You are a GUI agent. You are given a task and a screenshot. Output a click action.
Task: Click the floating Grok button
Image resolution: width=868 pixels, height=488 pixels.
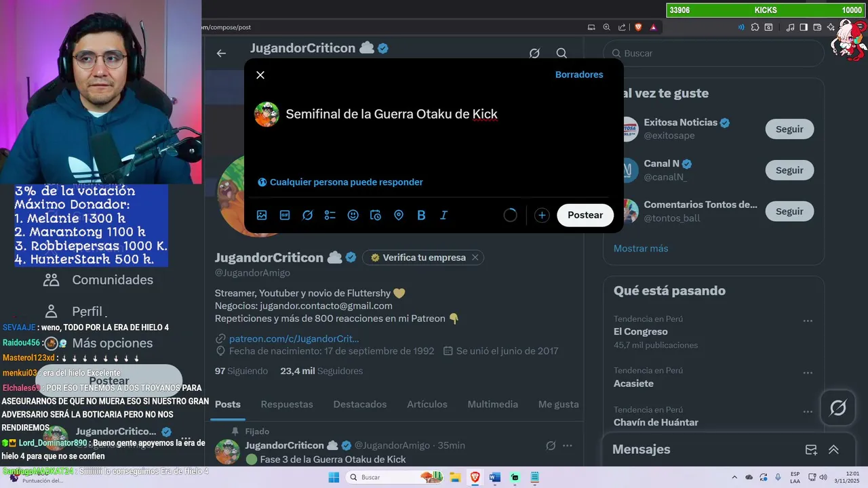[838, 407]
